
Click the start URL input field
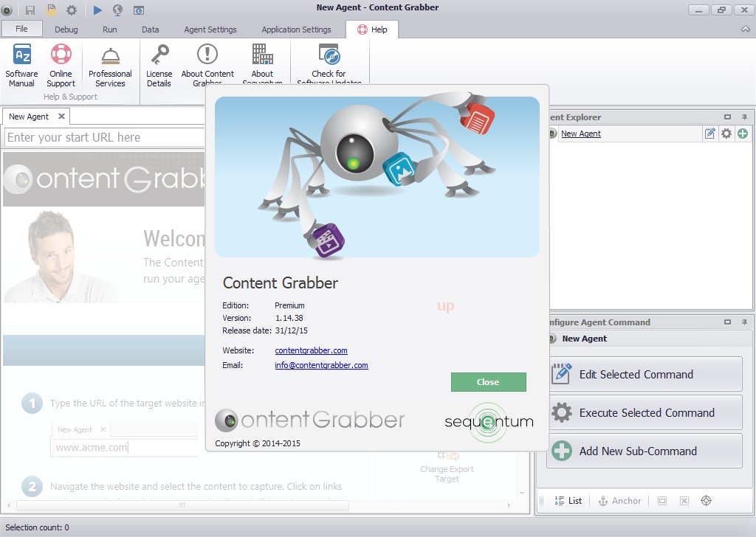pos(103,137)
